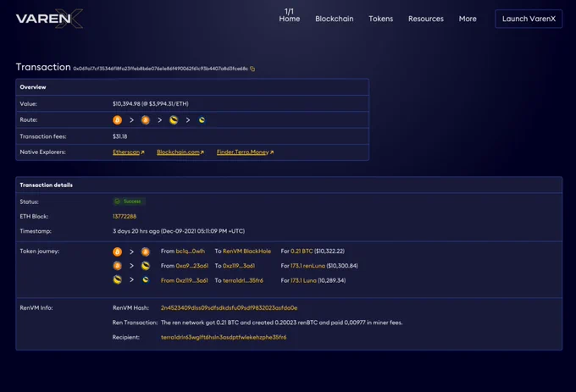Click the Success status badge
Image resolution: width=576 pixels, height=392 pixels.
(x=129, y=202)
